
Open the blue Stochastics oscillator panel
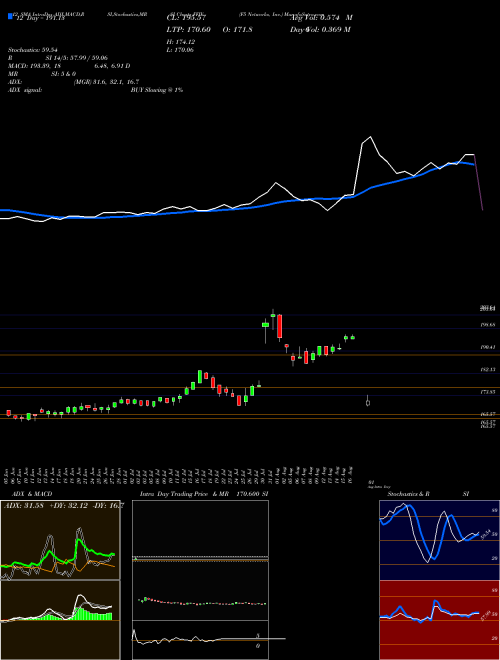pyautogui.click(x=439, y=540)
